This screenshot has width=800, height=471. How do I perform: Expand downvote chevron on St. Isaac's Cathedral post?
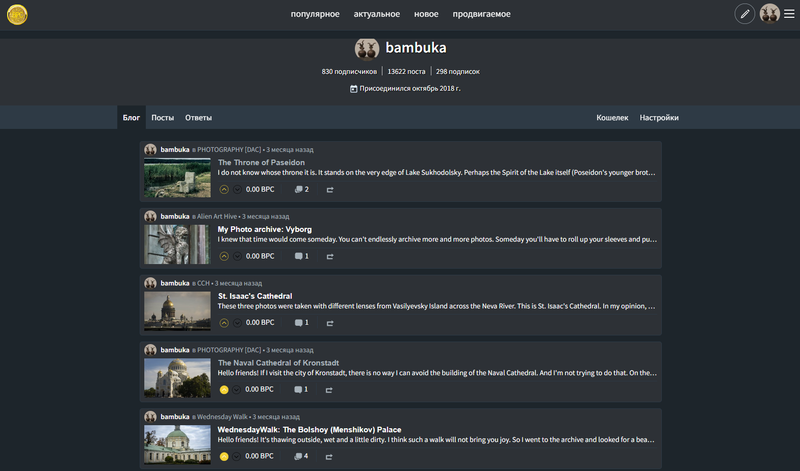tap(238, 323)
